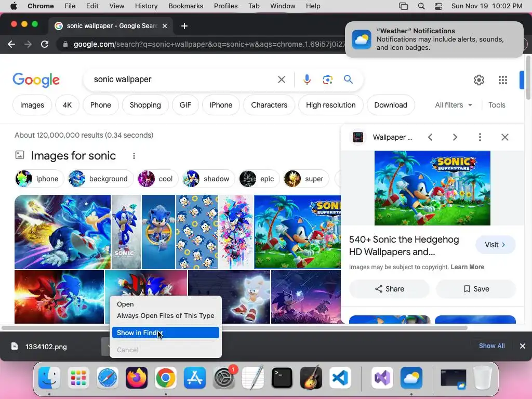Choose Show in Finder from context menu
Screen dimensions: 532x399
[x=166, y=333]
